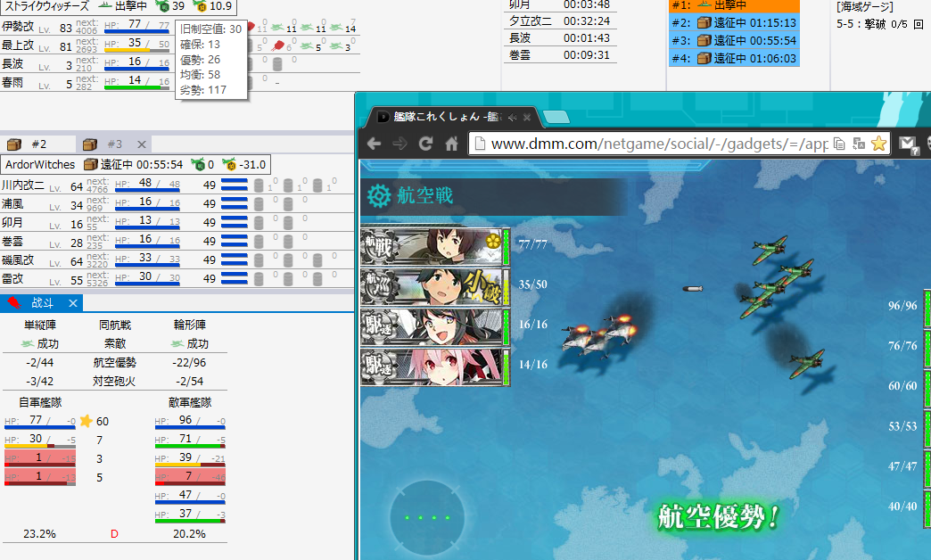This screenshot has height=560, width=931.
Task: Click the 川内改二 fuel and ammo bars
Action: [234, 185]
